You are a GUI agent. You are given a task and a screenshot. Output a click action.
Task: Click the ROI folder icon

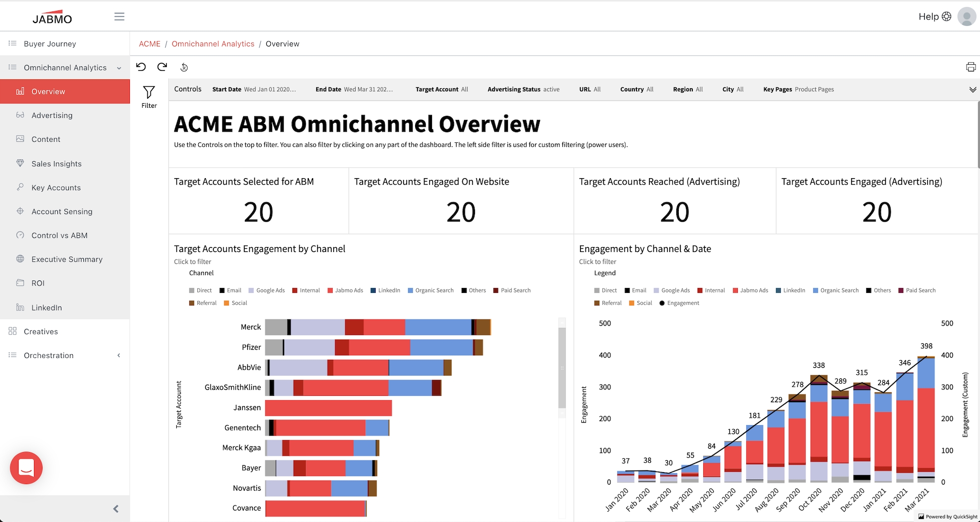(20, 283)
